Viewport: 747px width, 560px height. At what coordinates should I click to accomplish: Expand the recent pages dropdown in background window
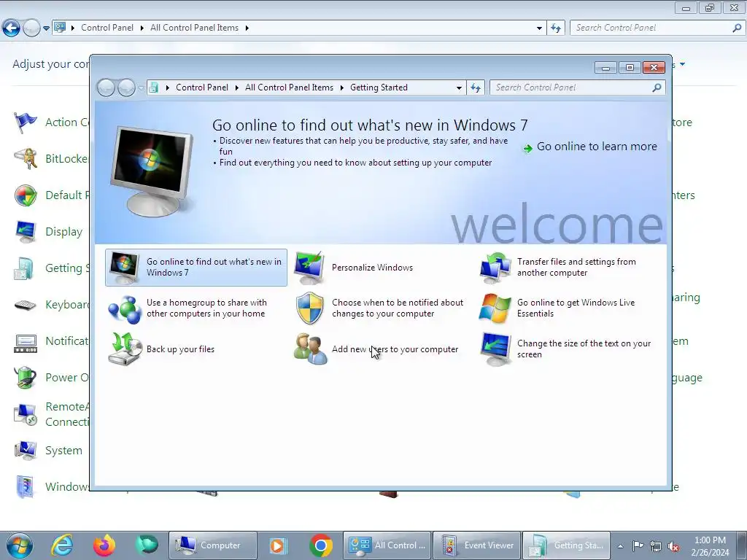46,28
